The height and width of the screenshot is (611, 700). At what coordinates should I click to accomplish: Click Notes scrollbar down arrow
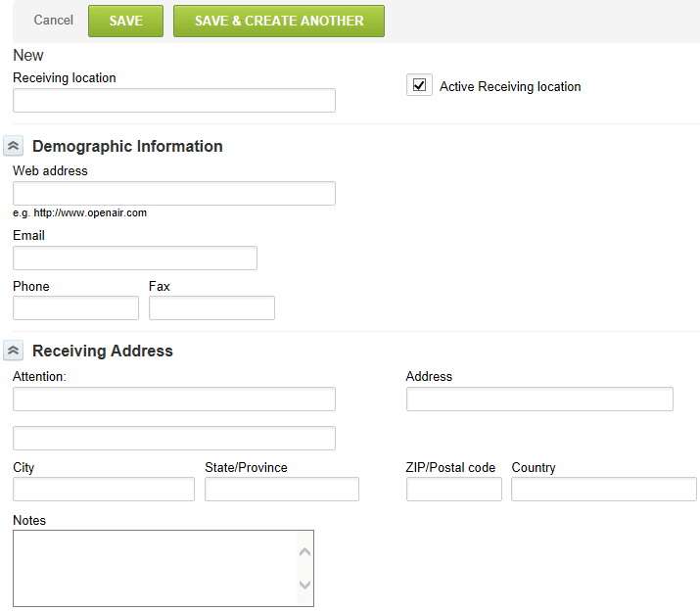[x=304, y=585]
